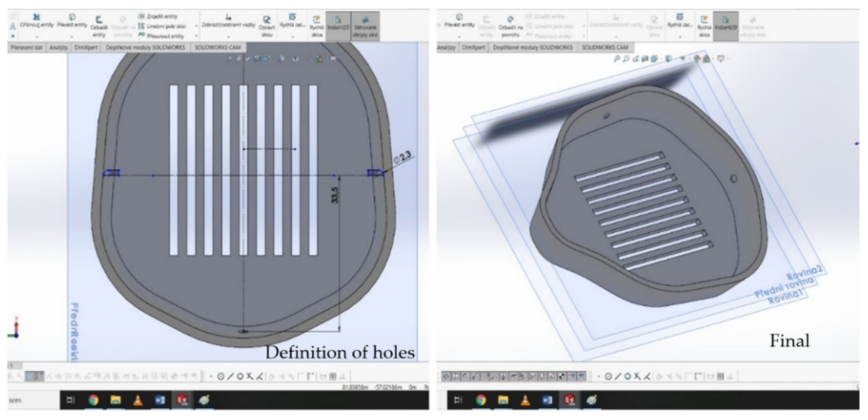Select Zrcadlit entity in the holes-definition window
This screenshot has width=868, height=420.
pyautogui.click(x=158, y=16)
